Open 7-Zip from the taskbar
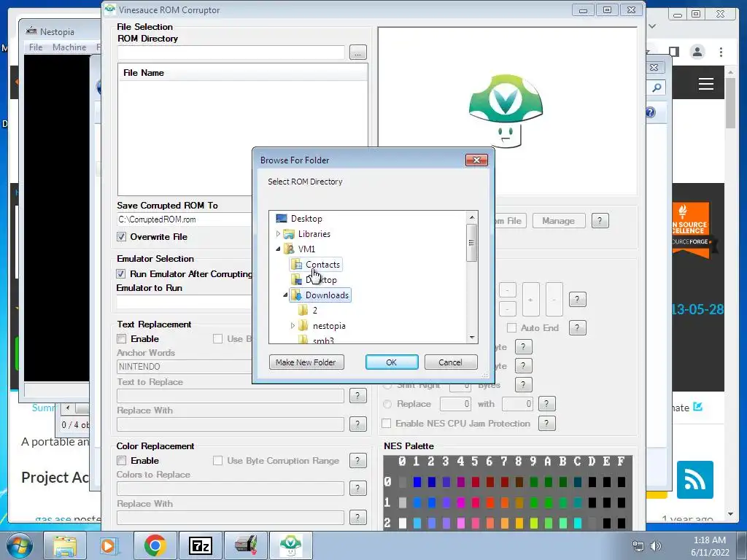This screenshot has width=747, height=560. point(200,545)
